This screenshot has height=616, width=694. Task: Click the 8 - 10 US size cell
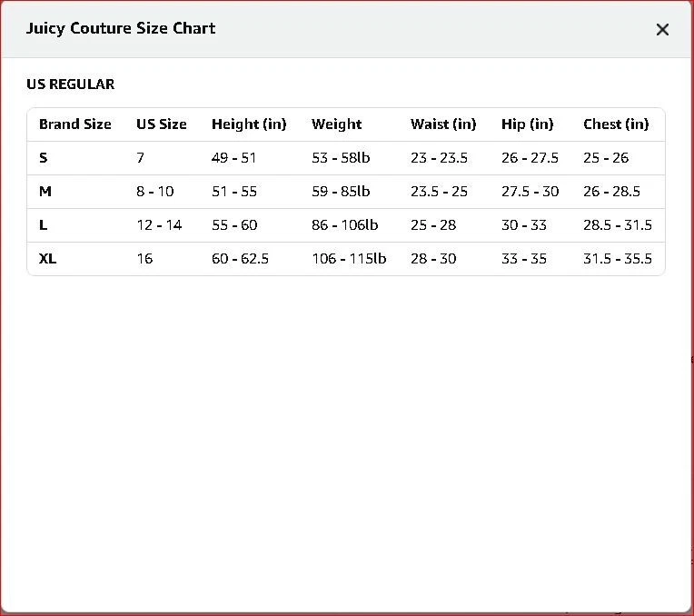tap(155, 192)
